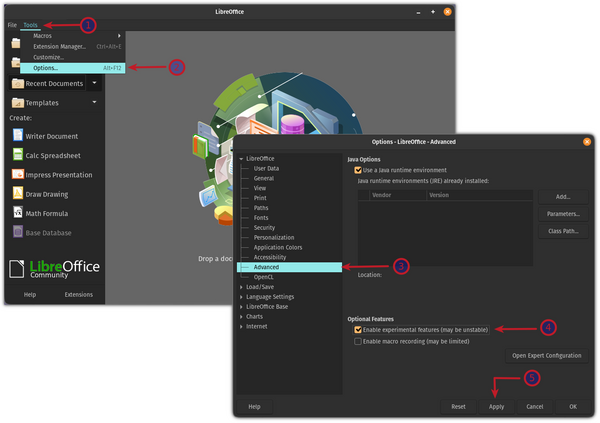Click Open Expert Configuration button
600x423 pixels.
pyautogui.click(x=546, y=355)
